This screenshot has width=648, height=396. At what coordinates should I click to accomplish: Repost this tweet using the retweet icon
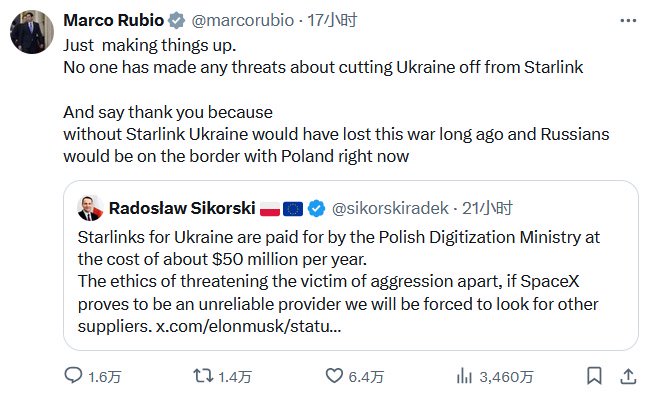[203, 376]
